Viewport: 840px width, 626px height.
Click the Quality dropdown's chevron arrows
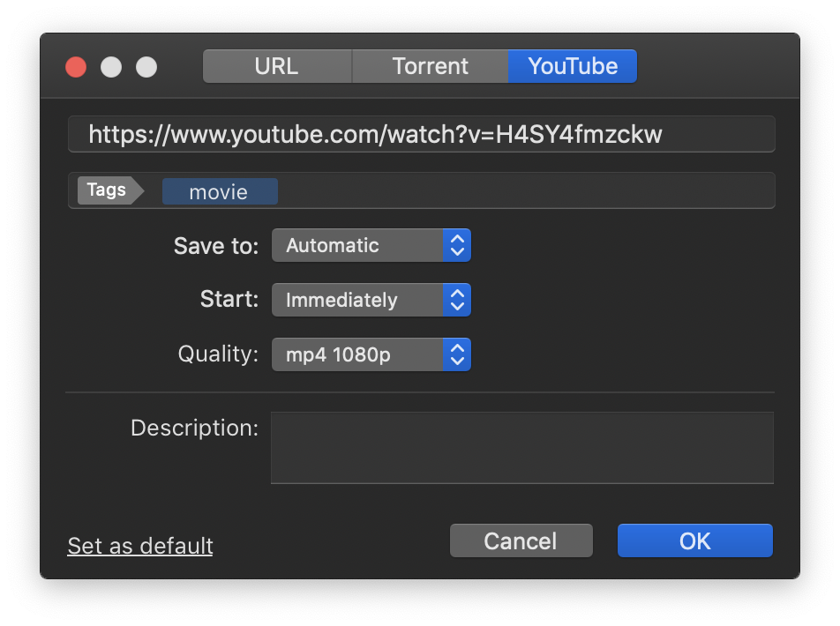coord(457,354)
